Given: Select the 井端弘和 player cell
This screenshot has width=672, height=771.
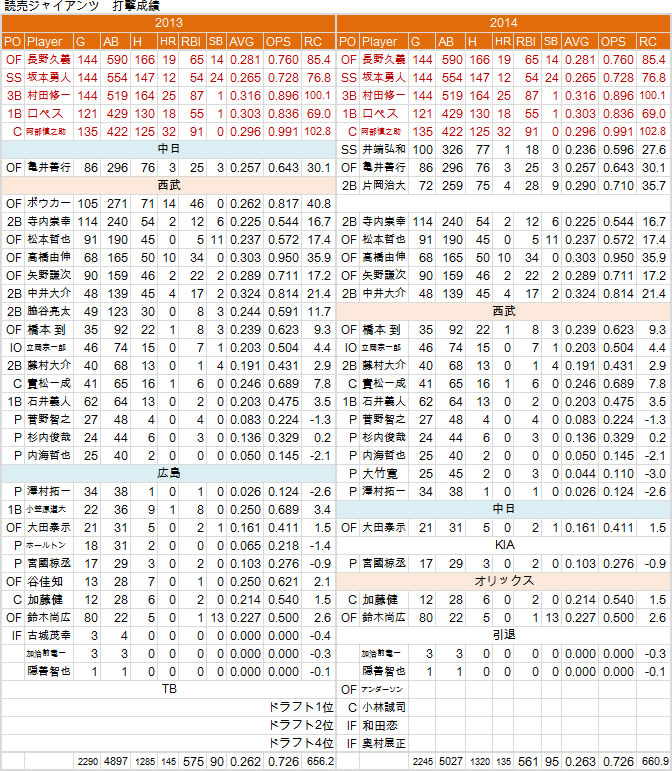Looking at the screenshot, I should point(384,149).
